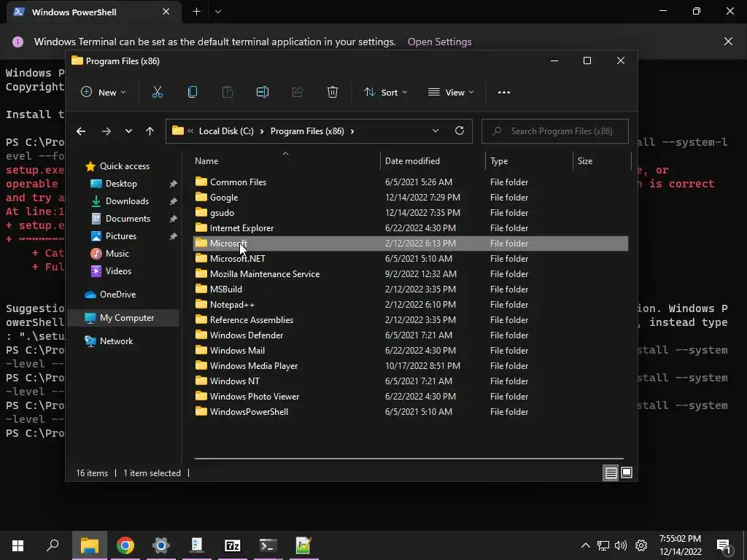Open the Sort dropdown menu
Viewport: 747px width, 560px height.
385,92
